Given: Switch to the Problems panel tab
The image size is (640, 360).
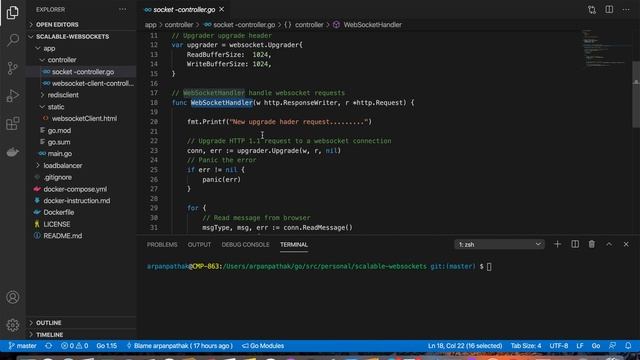Looking at the screenshot, I should 162,244.
